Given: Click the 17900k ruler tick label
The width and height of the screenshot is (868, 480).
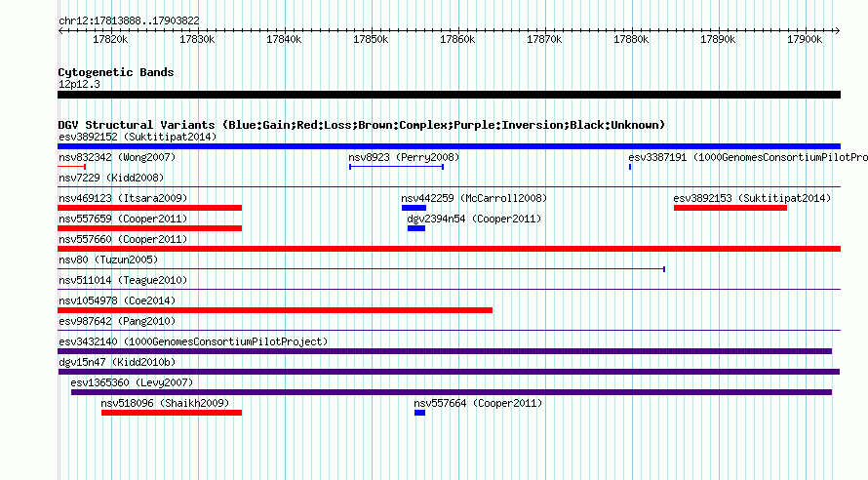Looking at the screenshot, I should coord(805,39).
